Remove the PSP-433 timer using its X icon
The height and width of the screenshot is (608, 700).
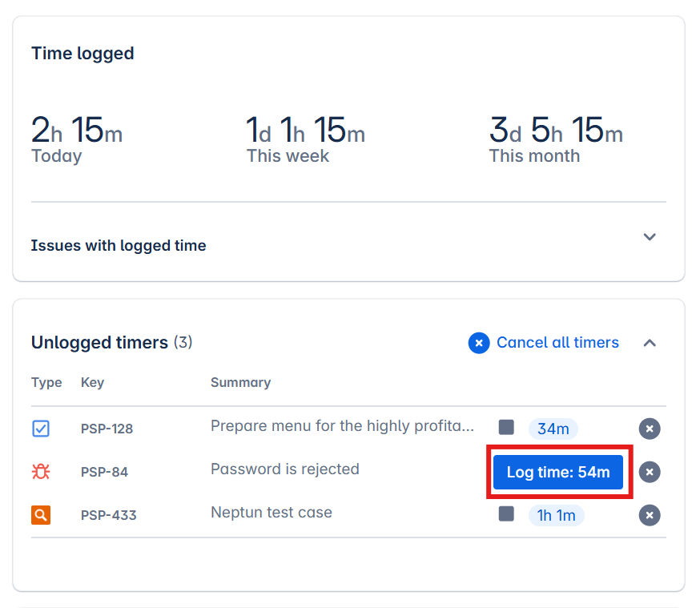click(650, 515)
